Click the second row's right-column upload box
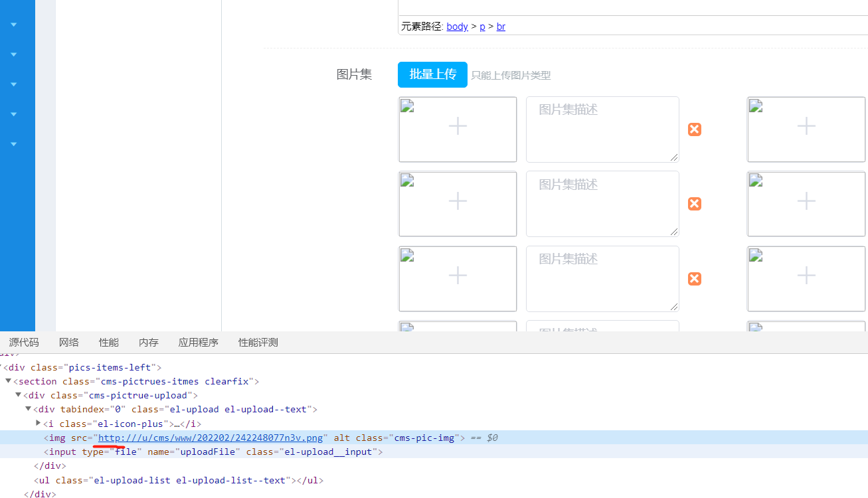This screenshot has width=868, height=498. pyautogui.click(x=806, y=204)
